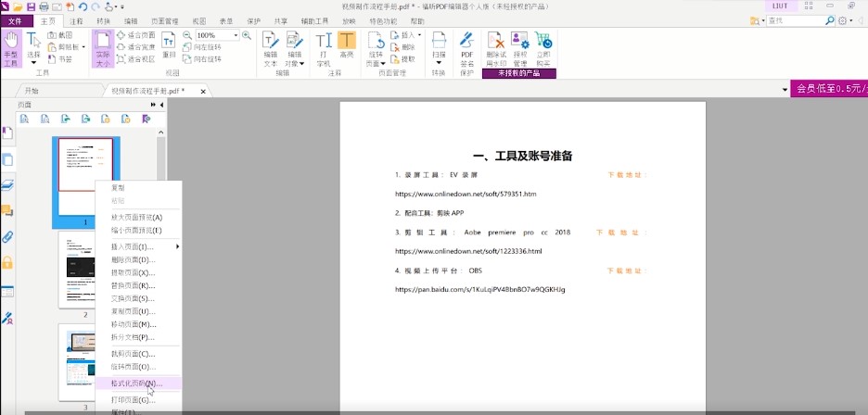This screenshot has height=415, width=868.
Task: Click Extract (提取) in ribbon page management
Action: pyautogui.click(x=402, y=59)
